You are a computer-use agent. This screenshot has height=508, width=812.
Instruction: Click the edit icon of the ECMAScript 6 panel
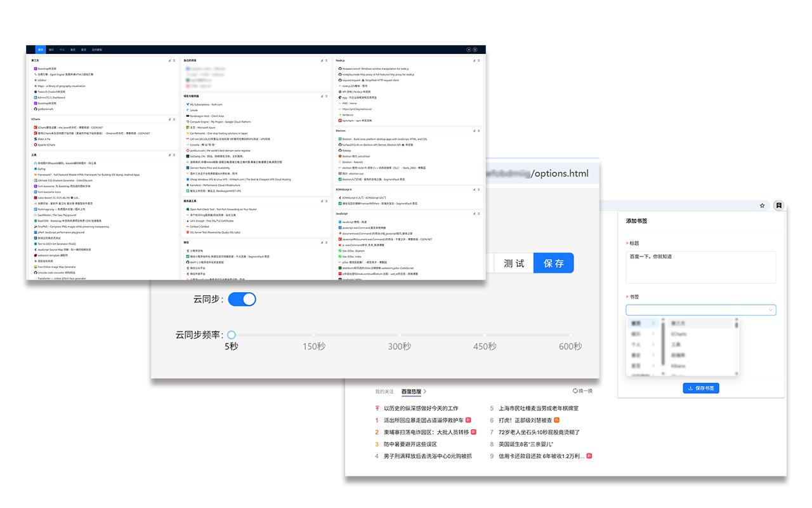pyautogui.click(x=475, y=189)
